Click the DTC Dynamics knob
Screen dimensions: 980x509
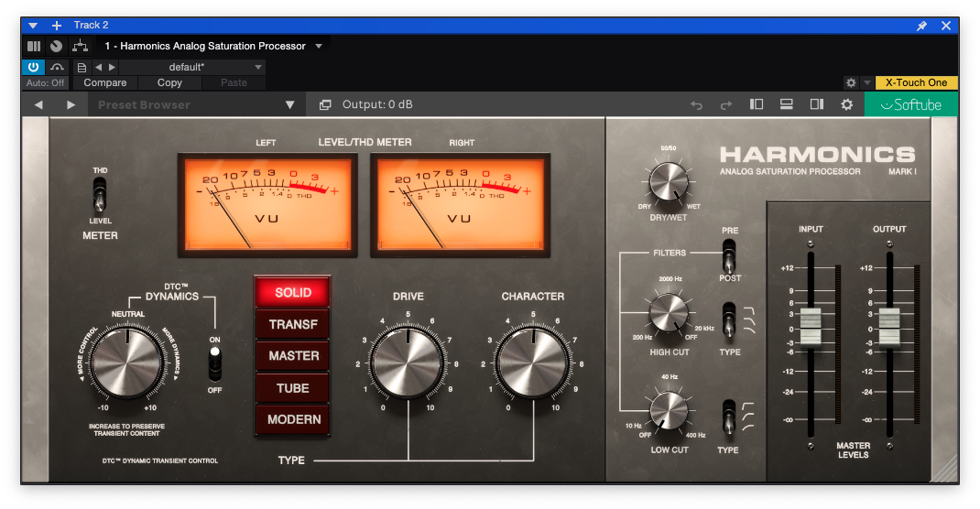pos(127,362)
